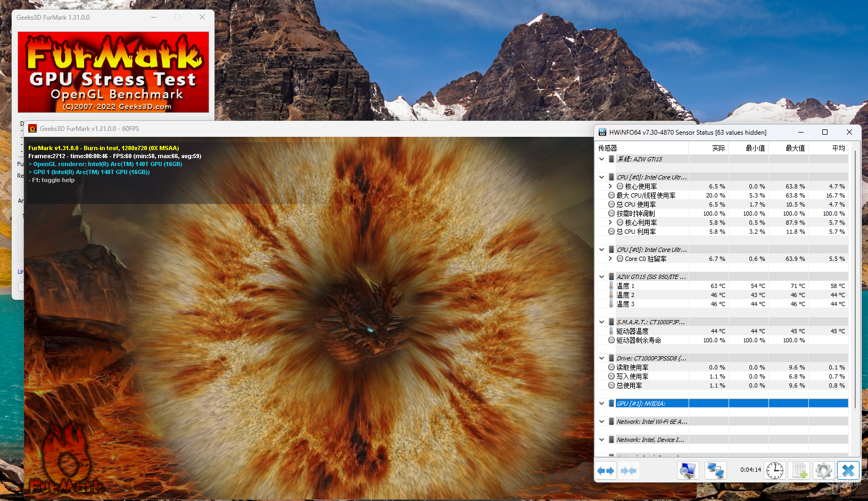Image resolution: width=868 pixels, height=501 pixels.
Task: Select the 驱动器温度 sensor row label
Action: (x=632, y=331)
